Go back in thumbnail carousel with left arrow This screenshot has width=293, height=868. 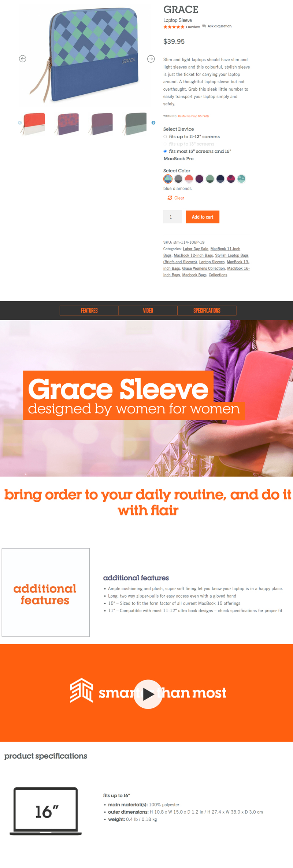coord(20,123)
